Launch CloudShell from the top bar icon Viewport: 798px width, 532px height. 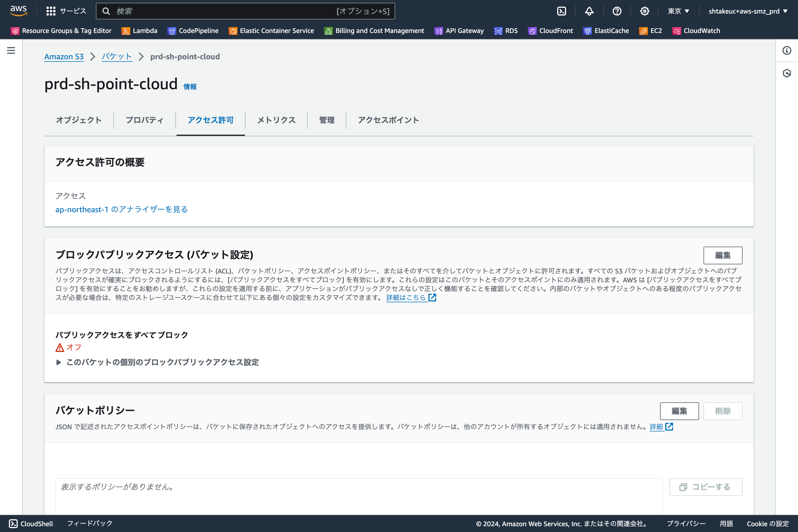coord(562,11)
